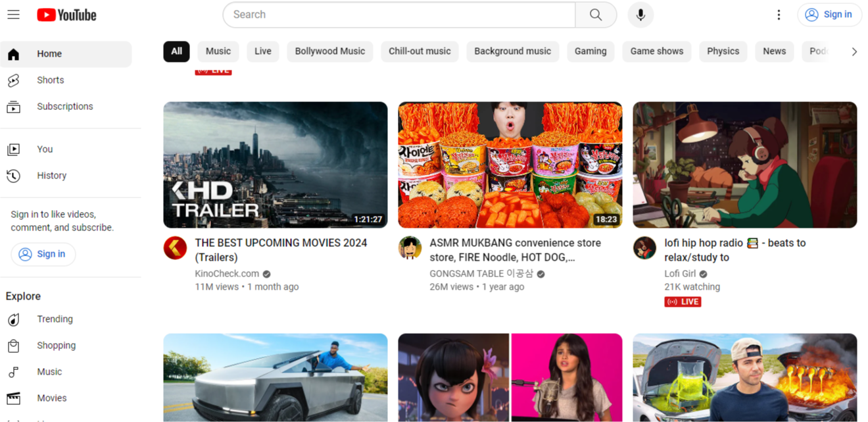The height and width of the screenshot is (422, 868).
Task: Open the Shopping bag icon
Action: pyautogui.click(x=14, y=346)
